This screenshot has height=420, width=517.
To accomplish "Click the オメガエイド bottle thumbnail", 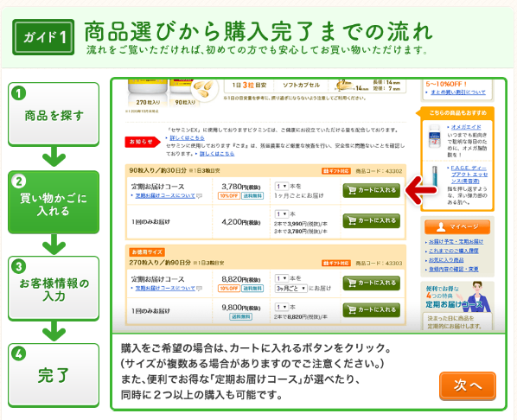I will click(x=435, y=137).
